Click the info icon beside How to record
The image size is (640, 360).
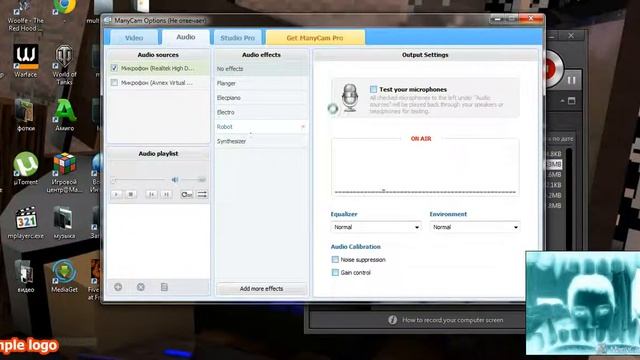tap(393, 320)
